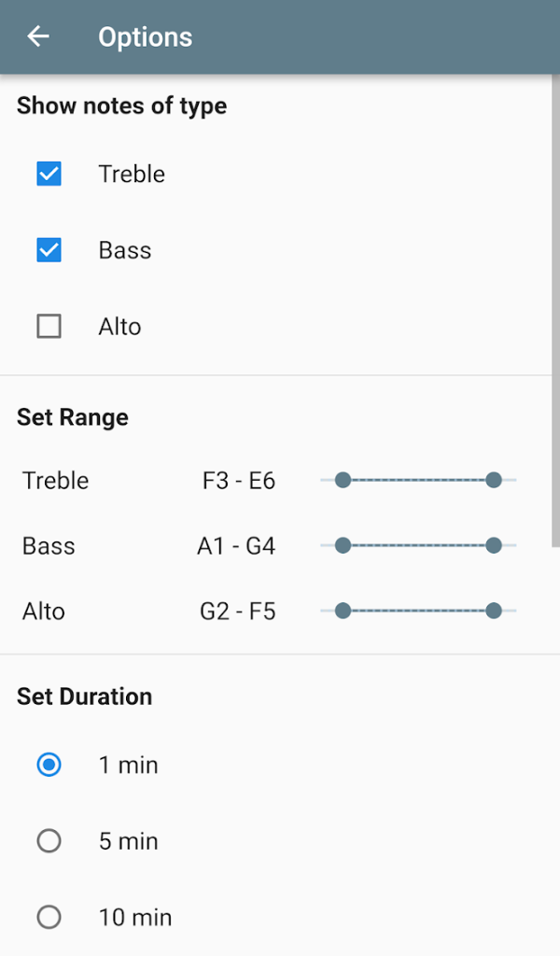Click the left handle of the Treble range slider
The width and height of the screenshot is (560, 956).
(x=343, y=480)
